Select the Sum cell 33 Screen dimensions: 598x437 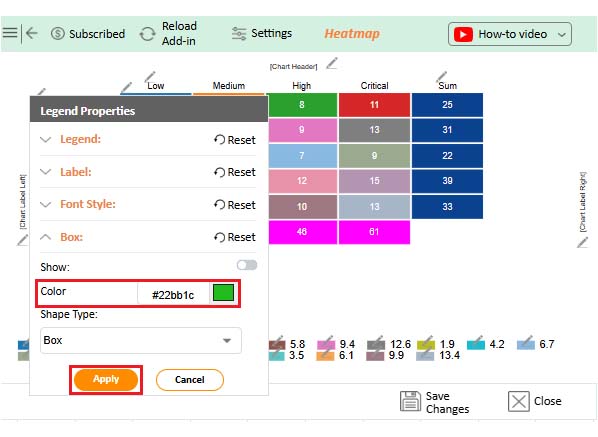click(447, 207)
